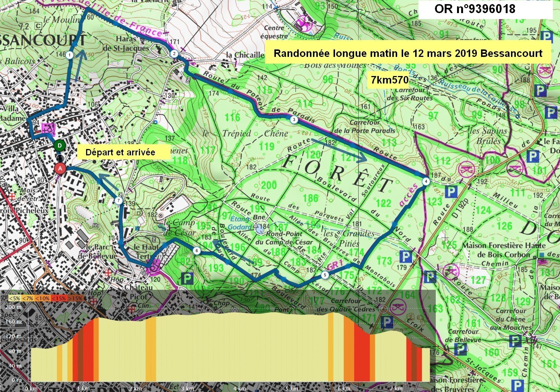The height and width of the screenshot is (392, 560).
Task: Click the la Chicaille place name
Action: coord(245,55)
